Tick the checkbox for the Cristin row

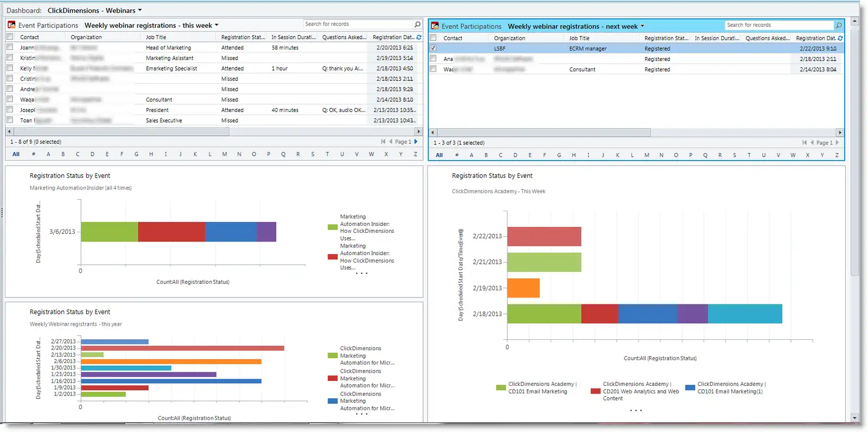point(10,78)
